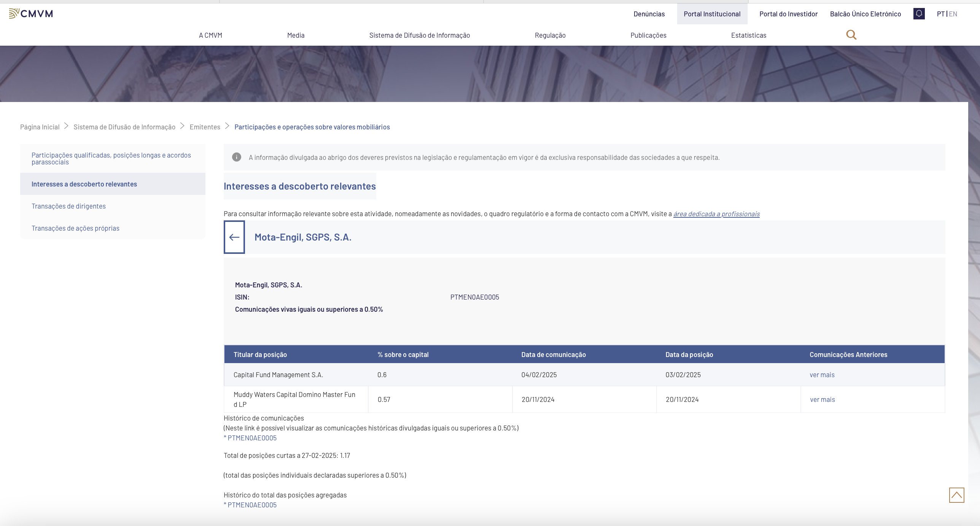
Task: Open Balcão Único Eletrónico tab
Action: [x=865, y=14]
